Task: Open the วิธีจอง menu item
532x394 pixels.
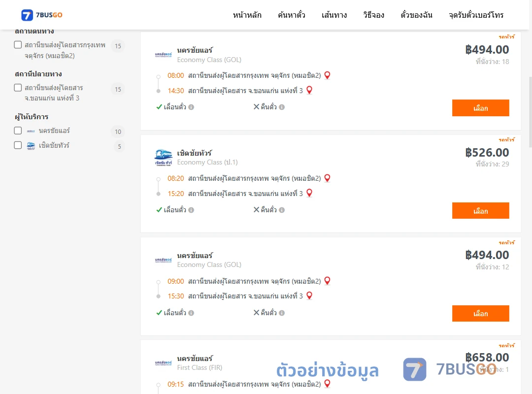Action: click(x=373, y=15)
